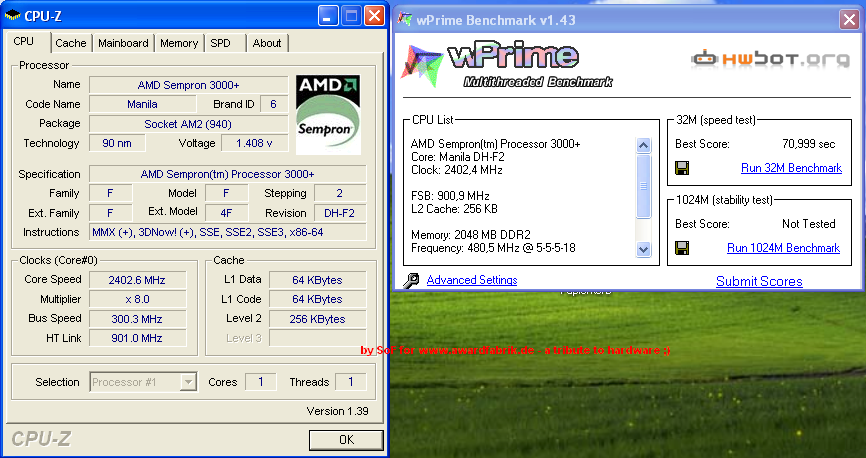This screenshot has height=458, width=866.
Task: Open Advanced Settings in wPrime
Action: pyautogui.click(x=472, y=280)
